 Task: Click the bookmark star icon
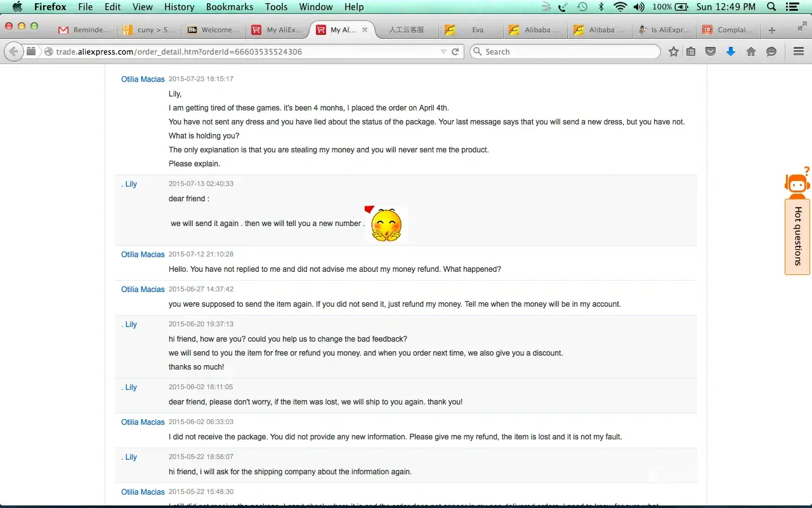pos(674,51)
